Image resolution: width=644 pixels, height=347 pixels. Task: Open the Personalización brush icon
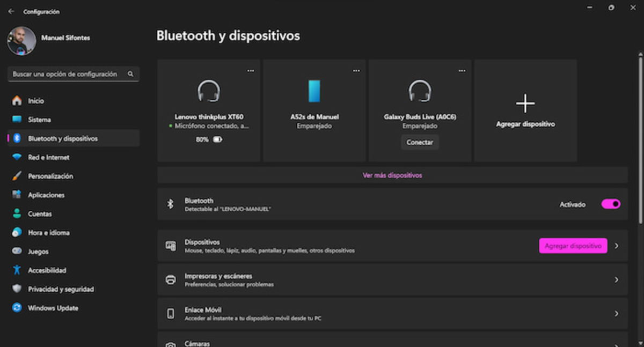17,176
